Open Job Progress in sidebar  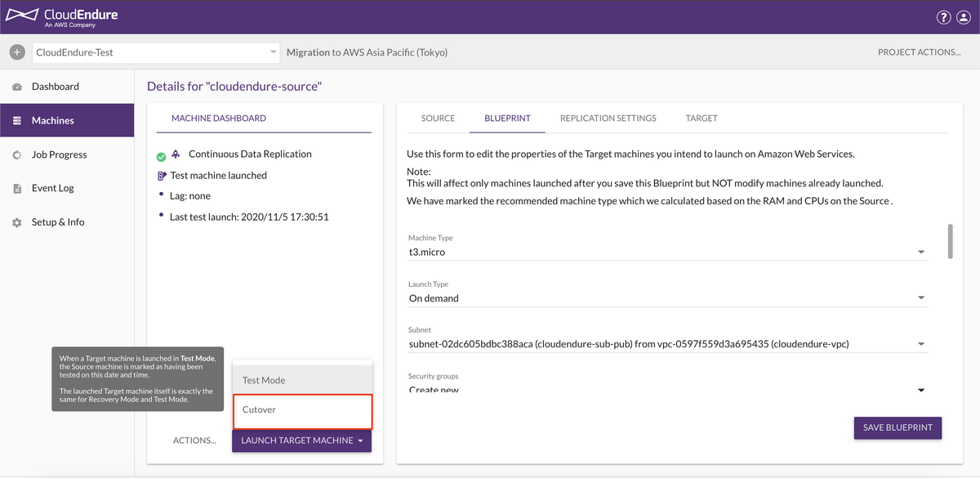pos(67,154)
